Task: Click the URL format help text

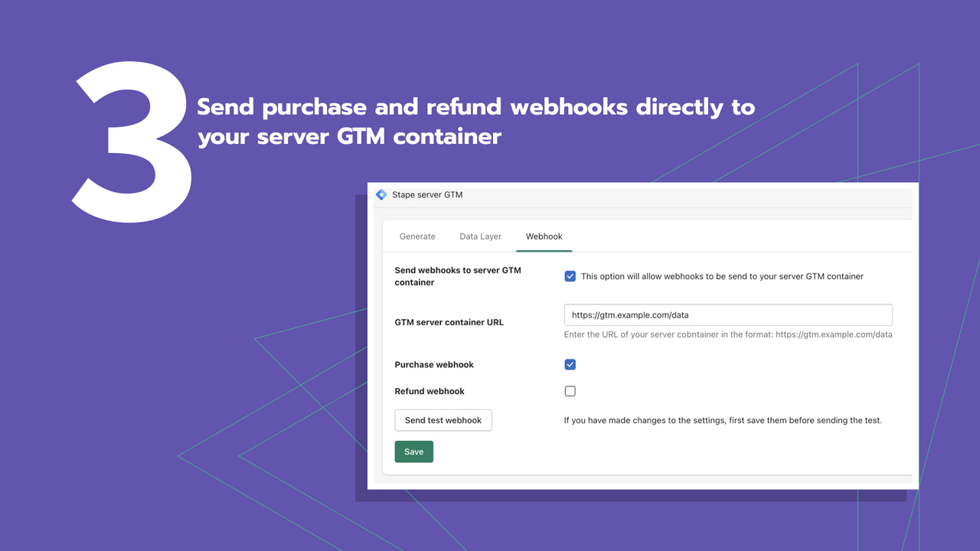Action: 728,334
